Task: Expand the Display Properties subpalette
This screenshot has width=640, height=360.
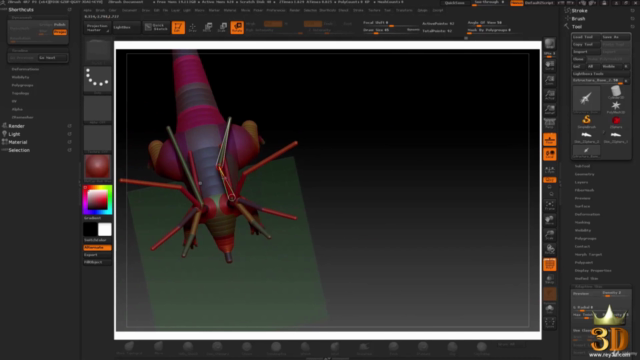Action: (593, 270)
